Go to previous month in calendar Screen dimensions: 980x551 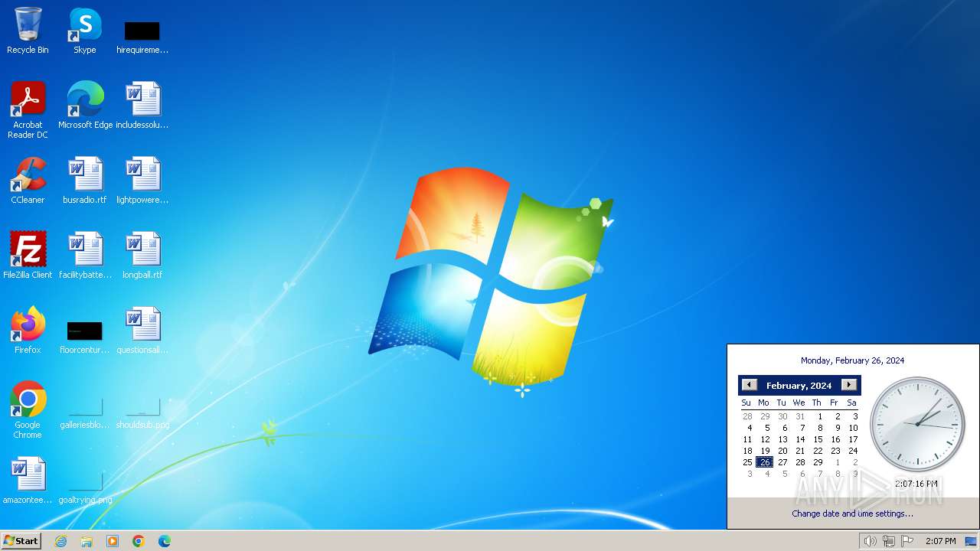(750, 385)
